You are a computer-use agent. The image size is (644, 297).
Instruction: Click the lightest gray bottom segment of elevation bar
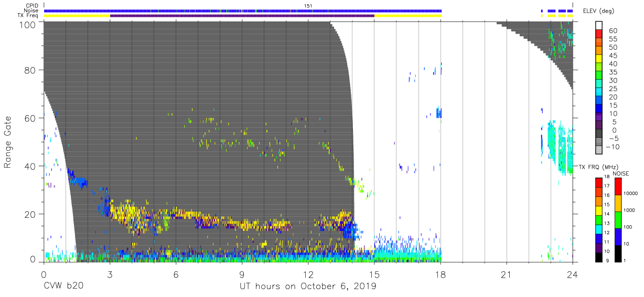(599, 151)
